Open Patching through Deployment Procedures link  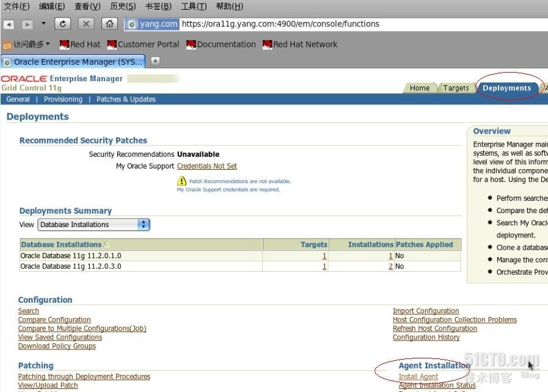[84, 377]
